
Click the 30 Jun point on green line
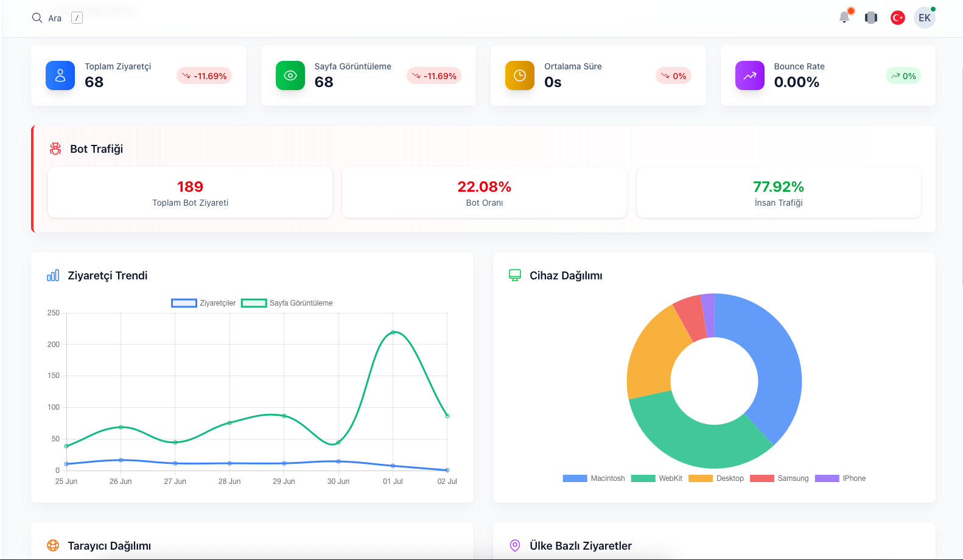[x=338, y=442]
